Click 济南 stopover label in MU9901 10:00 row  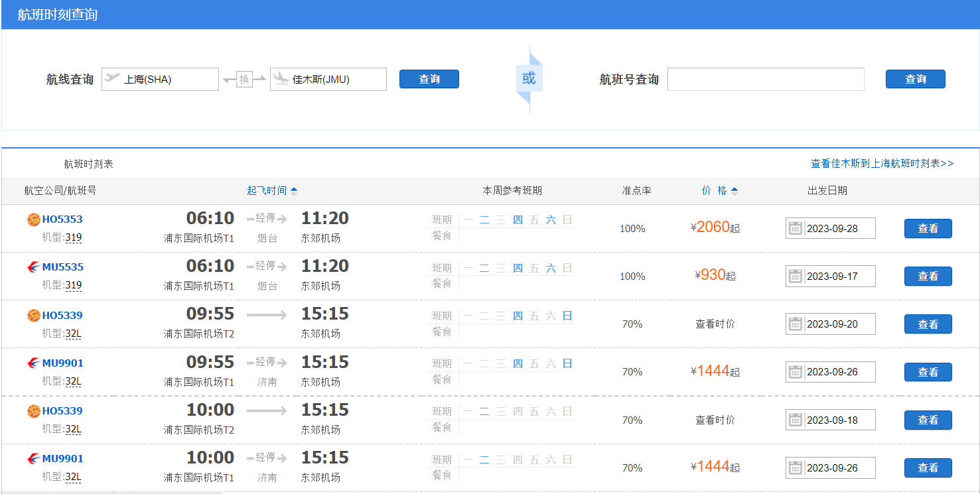267,477
